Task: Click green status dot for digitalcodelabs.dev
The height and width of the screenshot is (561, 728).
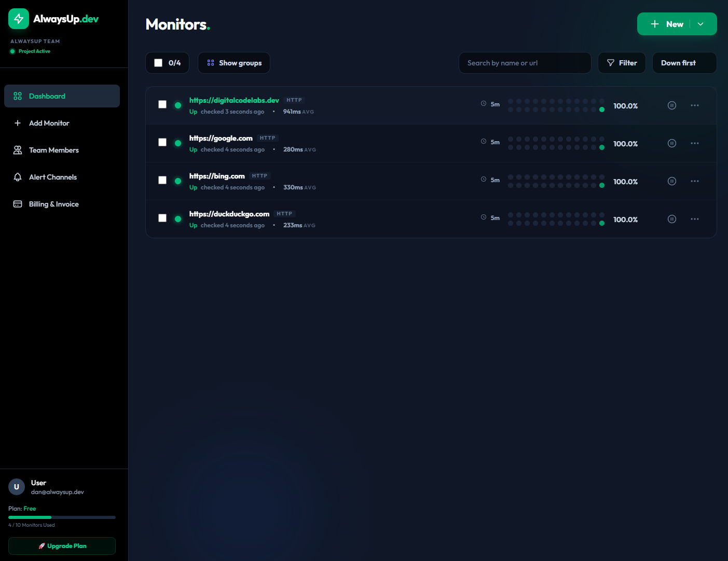Action: tap(178, 105)
